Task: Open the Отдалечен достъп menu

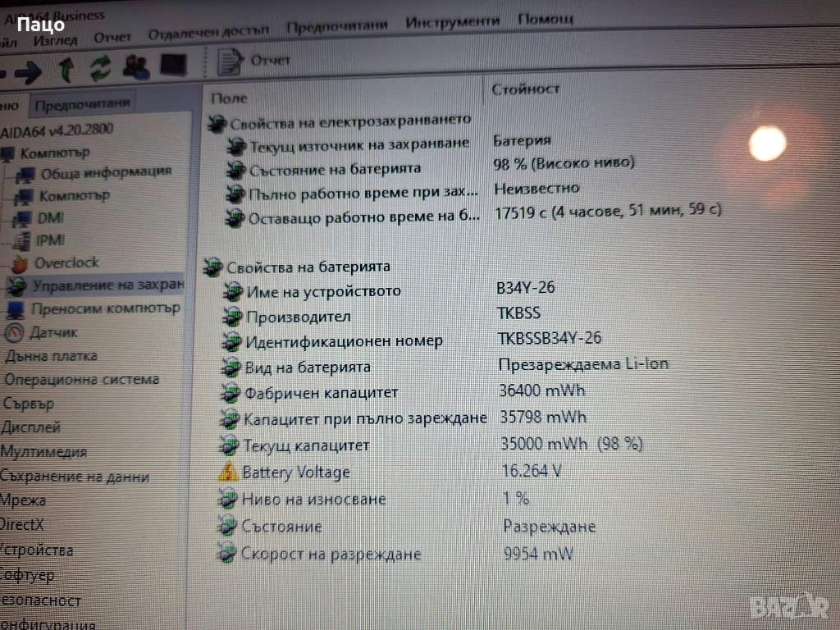Action: pos(208,33)
